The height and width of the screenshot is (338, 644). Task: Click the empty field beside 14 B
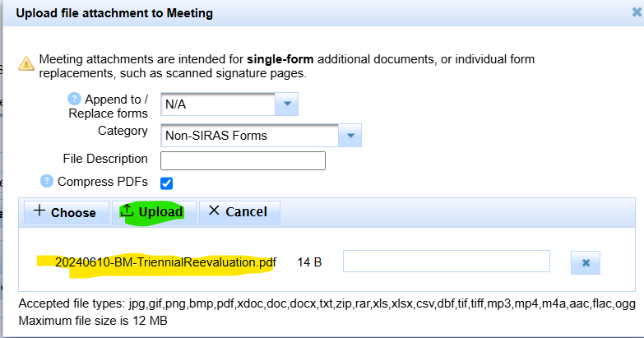pos(447,262)
